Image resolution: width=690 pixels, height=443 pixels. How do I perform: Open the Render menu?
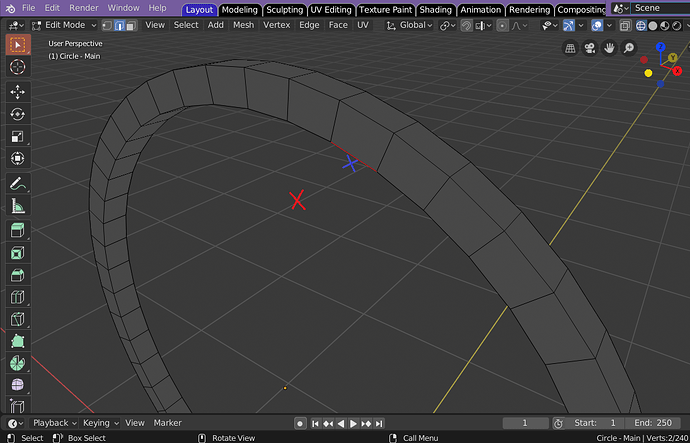pyautogui.click(x=84, y=8)
